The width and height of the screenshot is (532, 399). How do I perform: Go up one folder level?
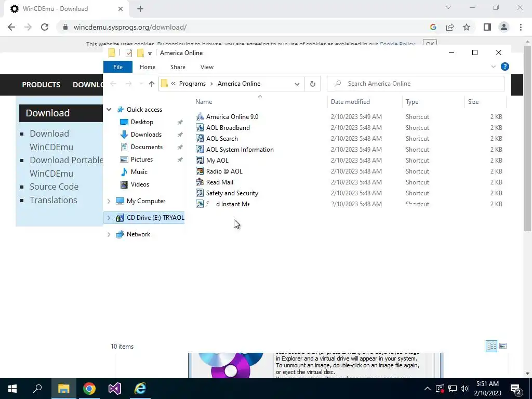coord(151,84)
